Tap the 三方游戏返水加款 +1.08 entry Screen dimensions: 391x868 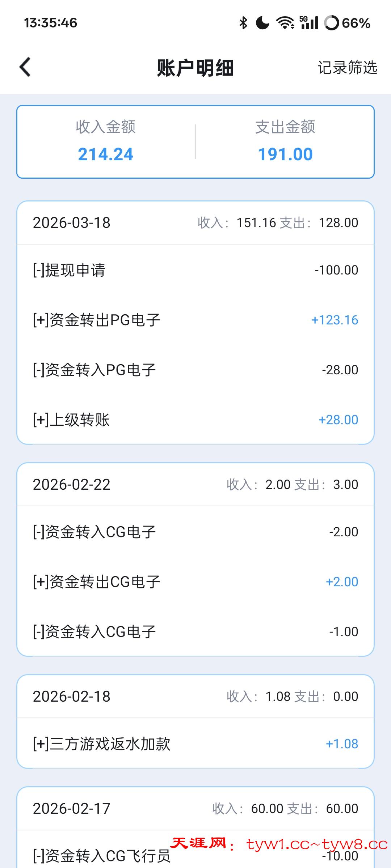point(195,744)
